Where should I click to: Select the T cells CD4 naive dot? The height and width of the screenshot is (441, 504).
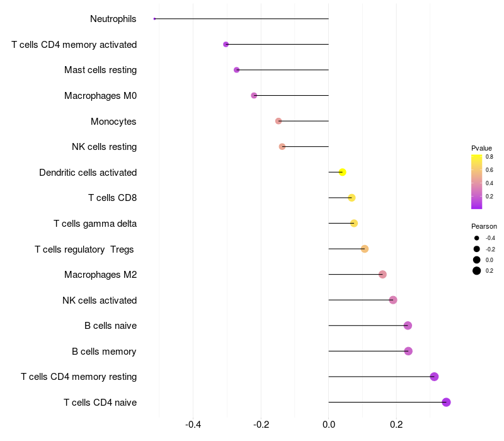tap(446, 402)
